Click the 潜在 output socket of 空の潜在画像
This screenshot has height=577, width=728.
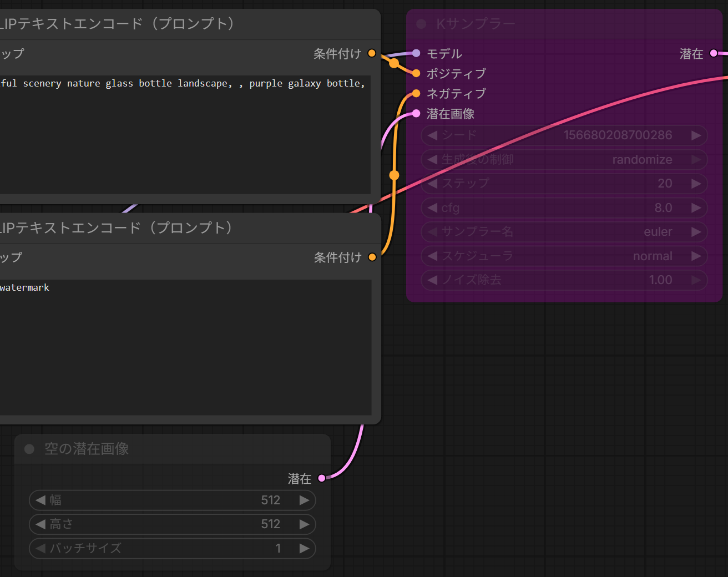[x=321, y=478]
